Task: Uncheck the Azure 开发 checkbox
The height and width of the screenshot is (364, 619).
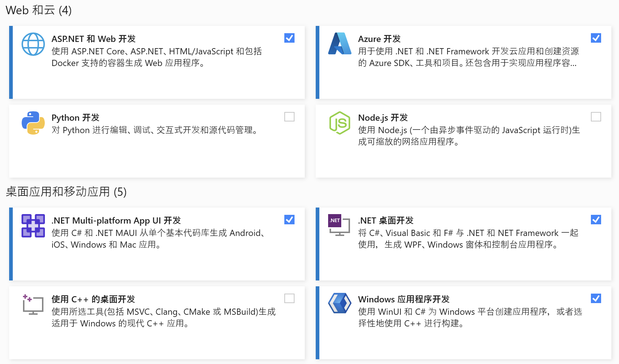Action: point(596,38)
